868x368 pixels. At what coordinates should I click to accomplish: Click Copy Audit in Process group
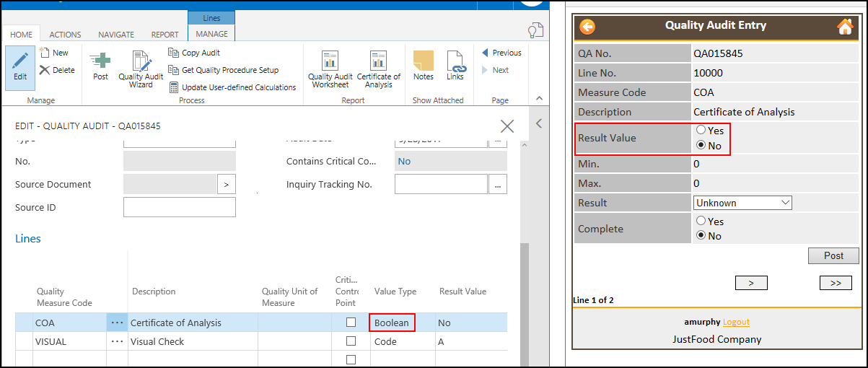point(194,53)
